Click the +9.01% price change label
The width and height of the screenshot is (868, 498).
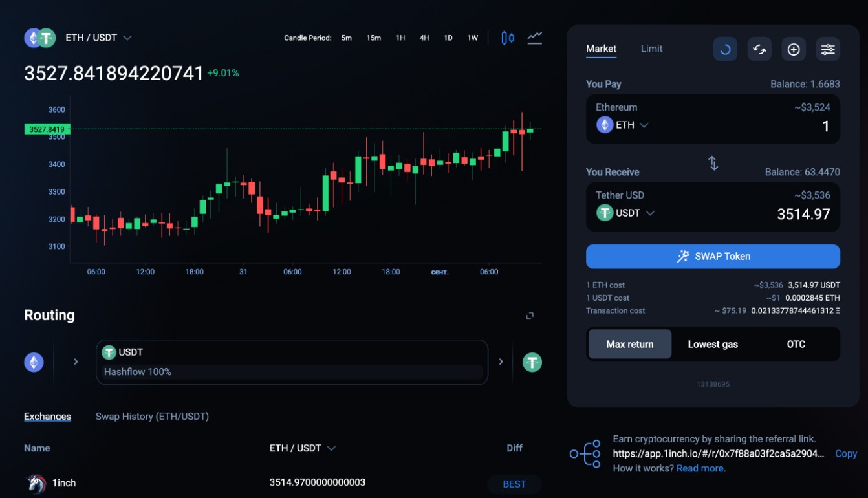(x=223, y=73)
